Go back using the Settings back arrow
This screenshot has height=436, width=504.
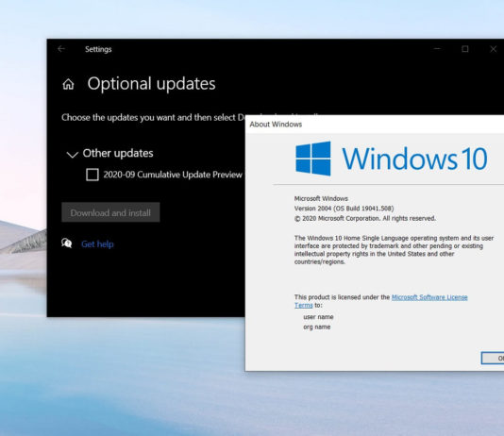61,49
